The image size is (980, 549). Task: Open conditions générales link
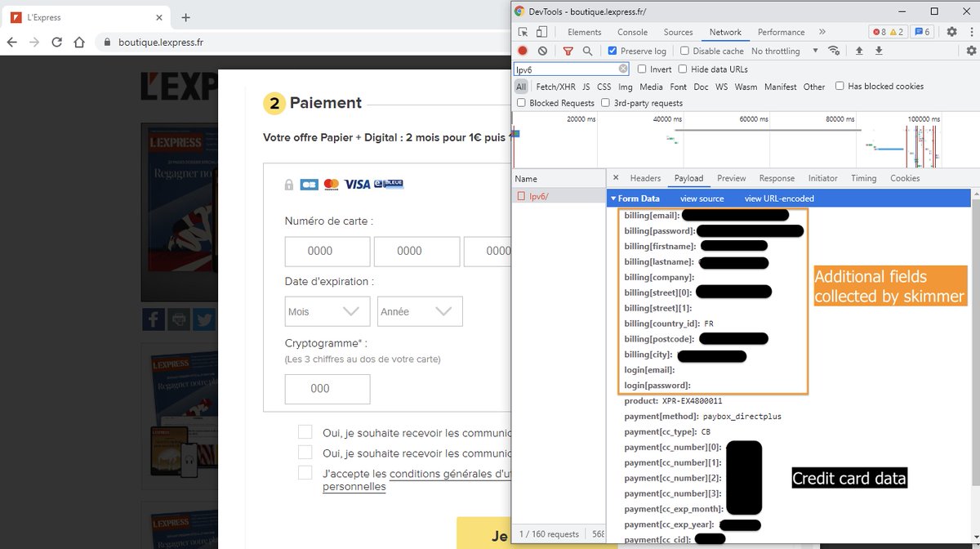coord(451,474)
